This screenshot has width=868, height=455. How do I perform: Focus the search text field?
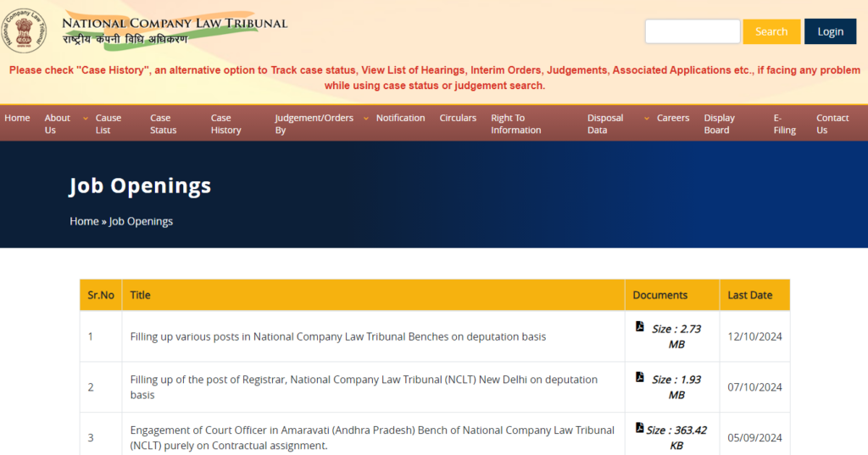(693, 31)
